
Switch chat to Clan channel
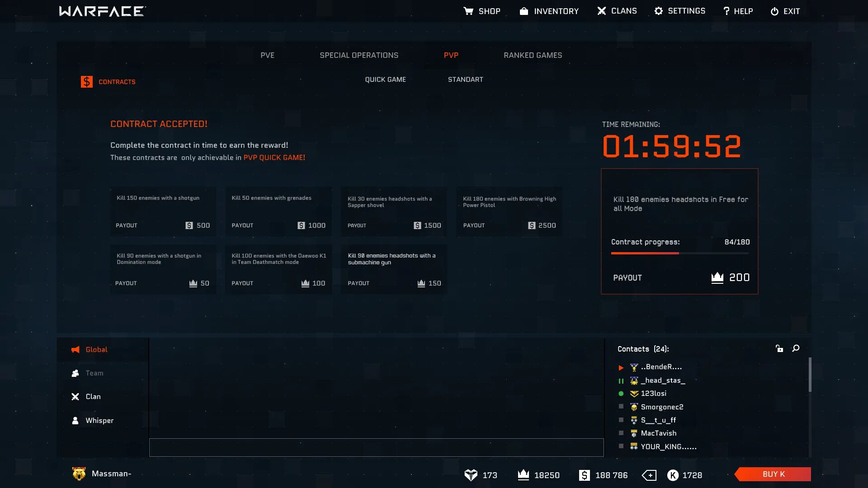93,397
